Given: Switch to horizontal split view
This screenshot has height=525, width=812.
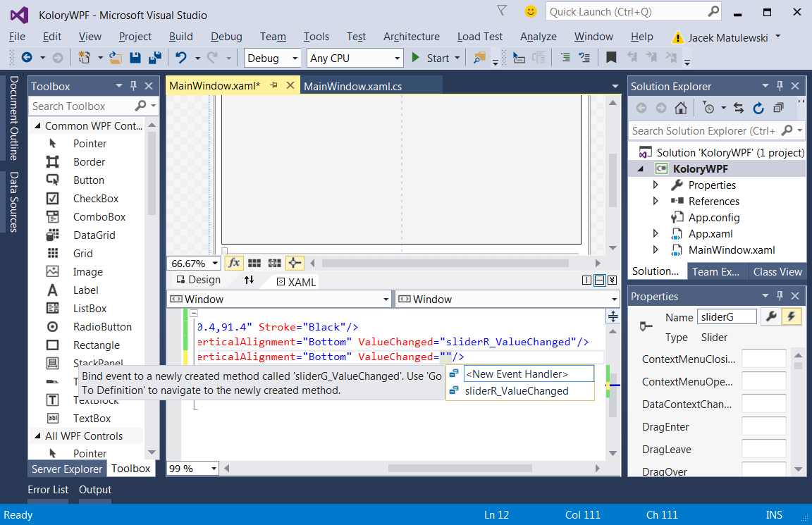Looking at the screenshot, I should point(600,280).
